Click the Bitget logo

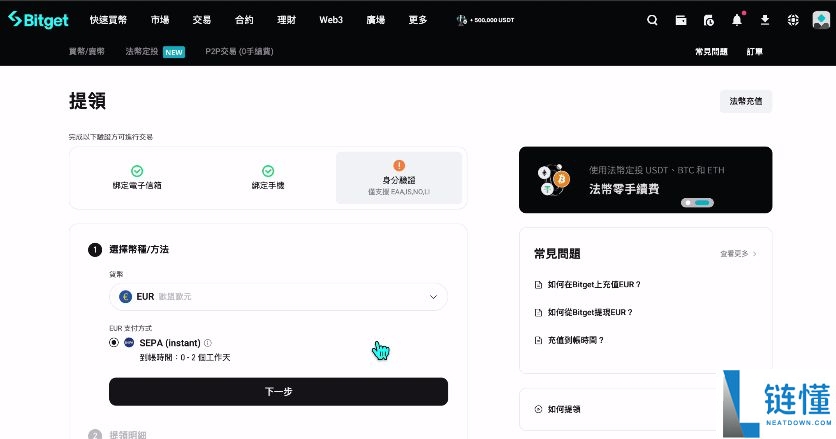38,20
